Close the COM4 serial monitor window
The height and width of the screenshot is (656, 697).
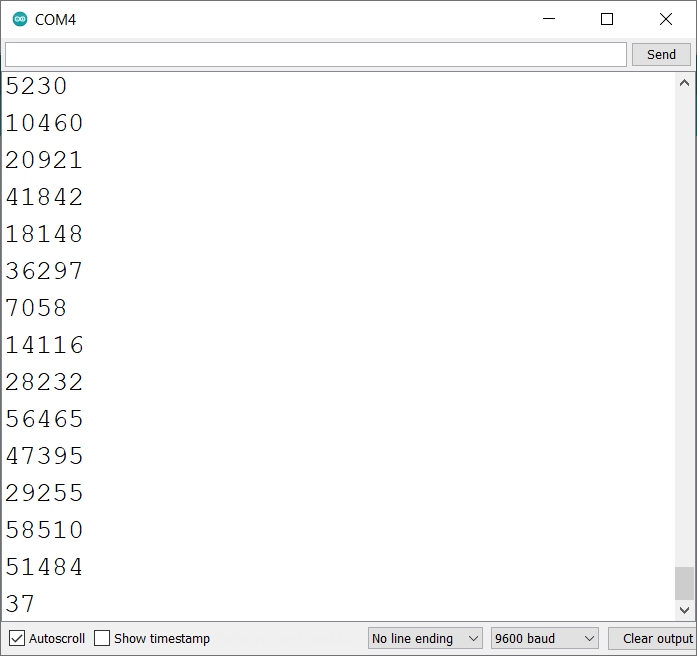pos(666,19)
